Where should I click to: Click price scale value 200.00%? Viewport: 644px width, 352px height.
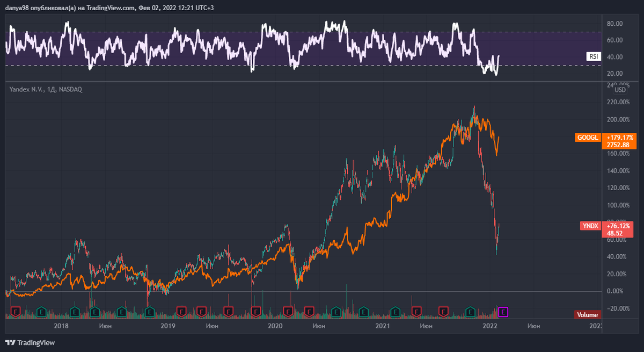[x=617, y=119]
